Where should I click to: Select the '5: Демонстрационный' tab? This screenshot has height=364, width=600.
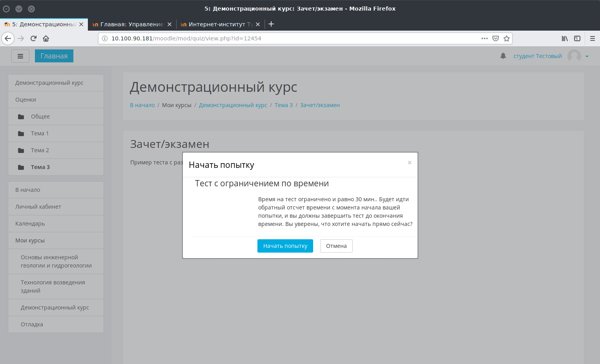pyautogui.click(x=44, y=24)
